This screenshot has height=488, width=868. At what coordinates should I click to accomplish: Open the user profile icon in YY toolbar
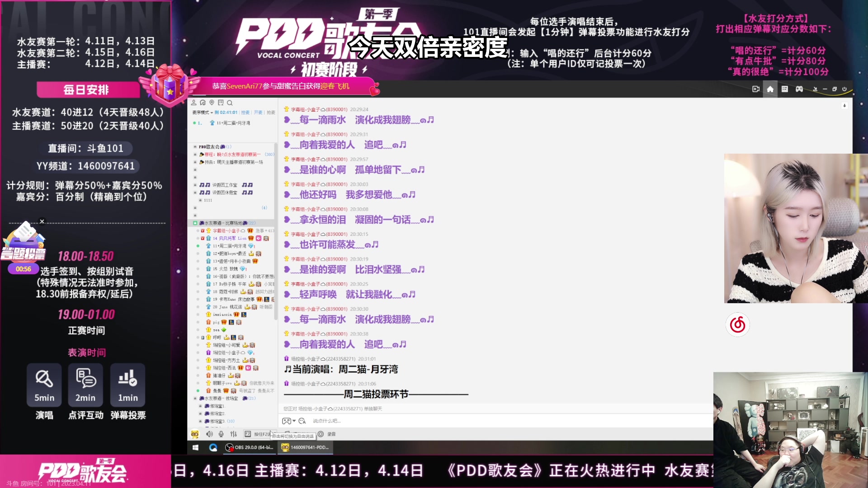[x=193, y=103]
